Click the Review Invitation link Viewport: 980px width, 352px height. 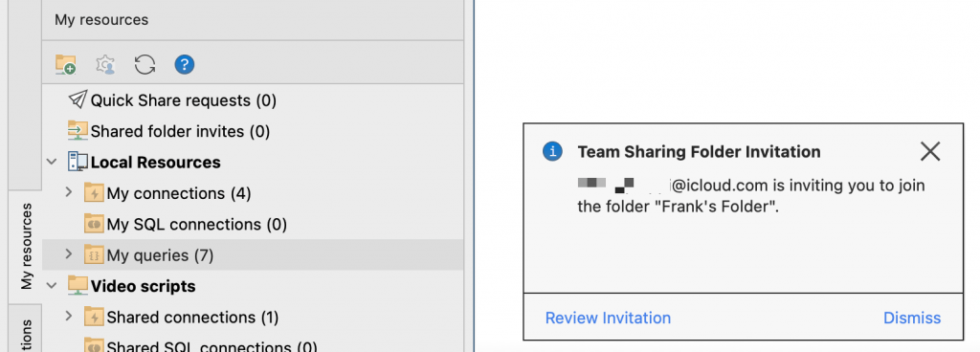608,319
